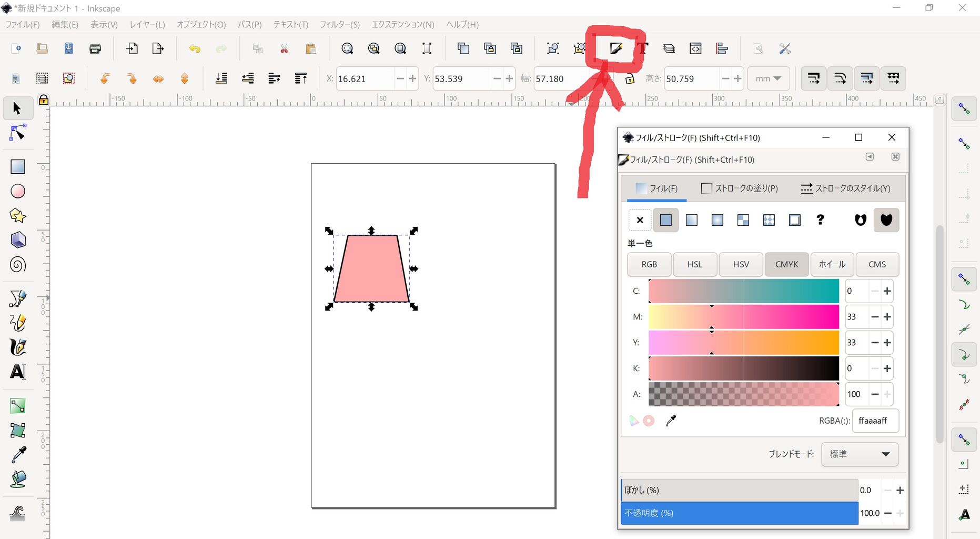Select the Gradient tool
The image size is (980, 539).
18,406
